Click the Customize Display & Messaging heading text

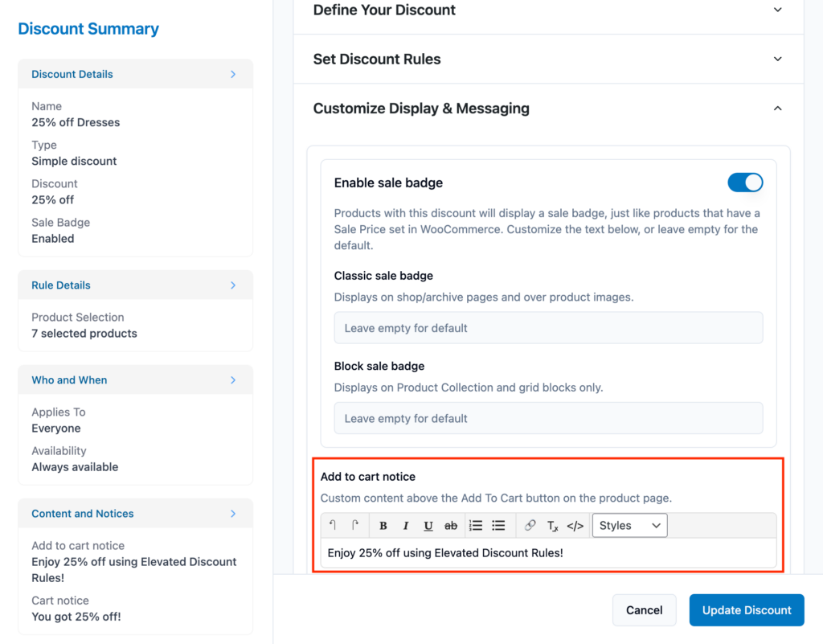[421, 108]
